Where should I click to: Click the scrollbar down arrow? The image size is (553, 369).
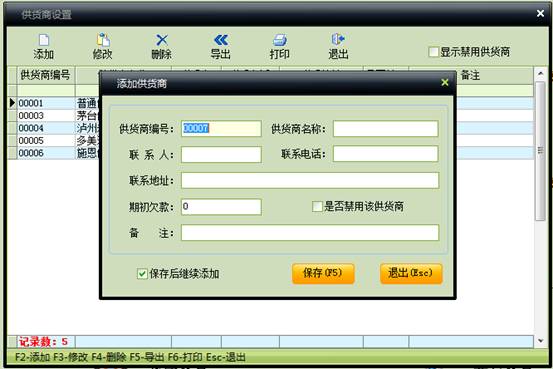(x=540, y=341)
